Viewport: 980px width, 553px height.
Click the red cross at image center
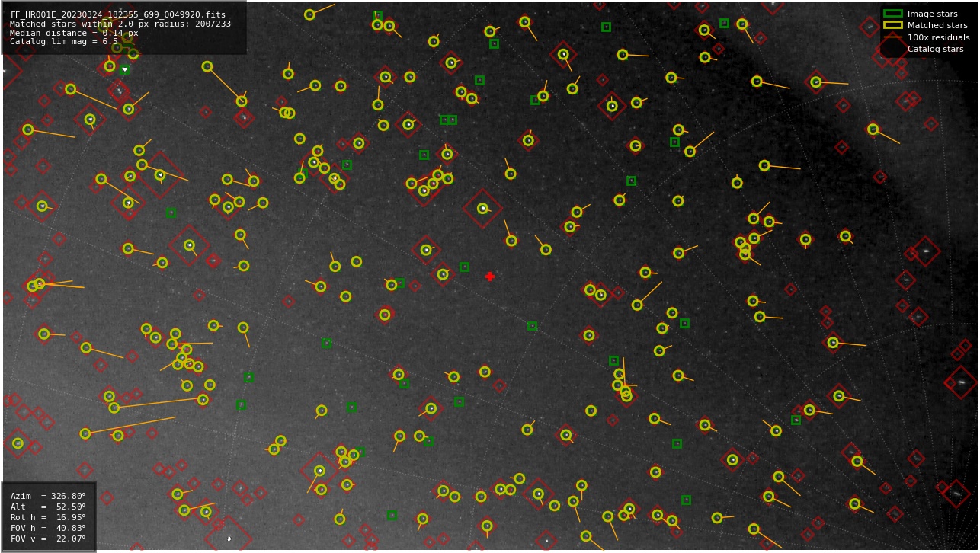(x=489, y=276)
